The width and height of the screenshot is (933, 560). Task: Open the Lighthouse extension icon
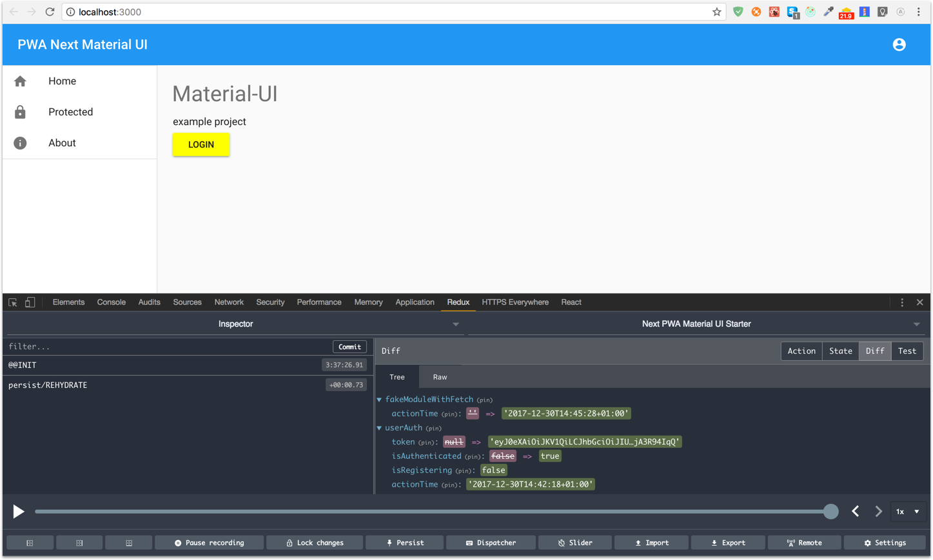865,12
